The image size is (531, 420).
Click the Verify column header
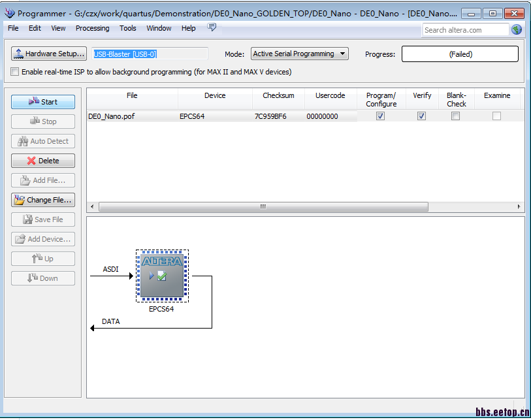[422, 99]
